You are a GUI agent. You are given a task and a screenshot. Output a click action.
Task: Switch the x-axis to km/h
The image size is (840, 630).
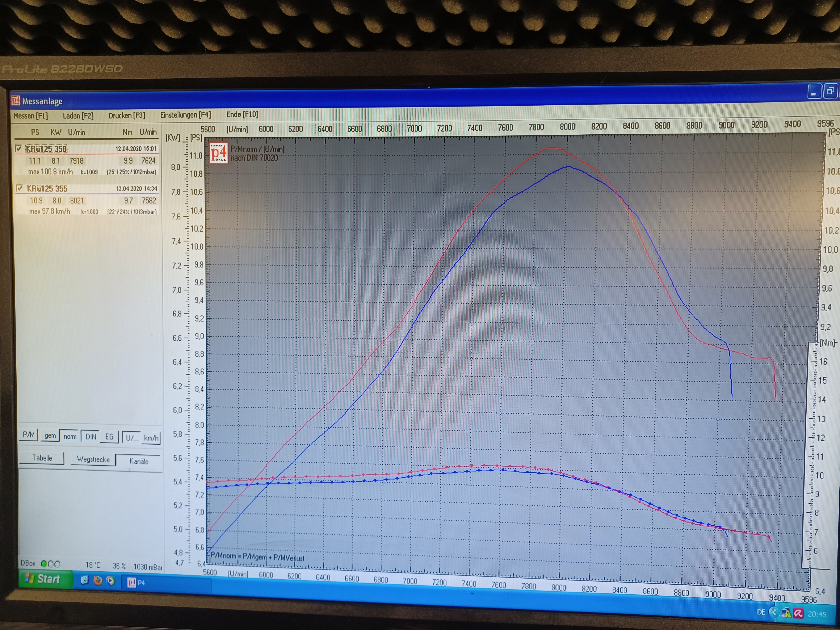tap(151, 438)
